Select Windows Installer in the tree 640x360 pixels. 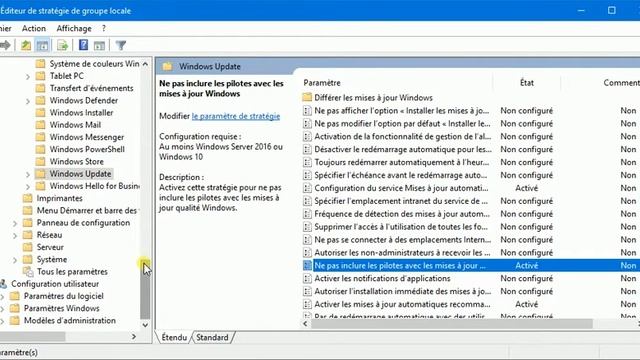81,113
